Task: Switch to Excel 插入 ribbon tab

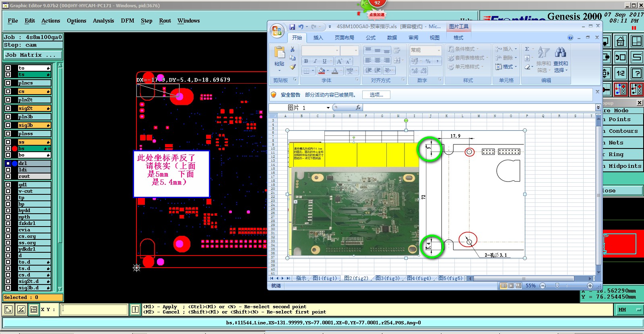Action: 318,37
